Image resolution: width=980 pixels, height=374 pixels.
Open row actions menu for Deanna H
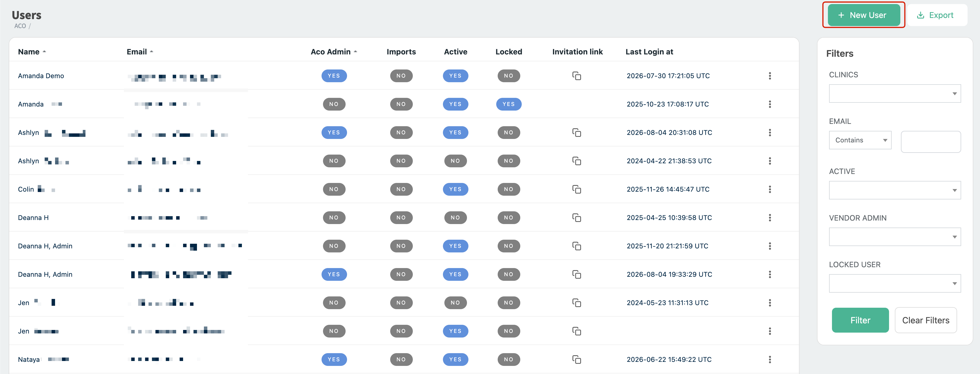[770, 218]
